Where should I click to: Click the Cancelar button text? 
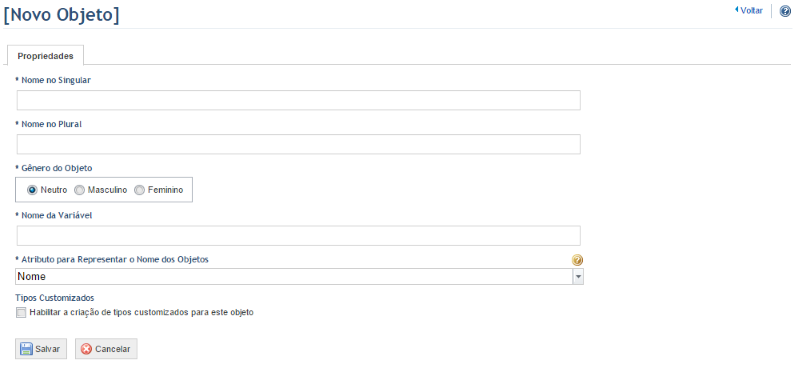pos(113,349)
